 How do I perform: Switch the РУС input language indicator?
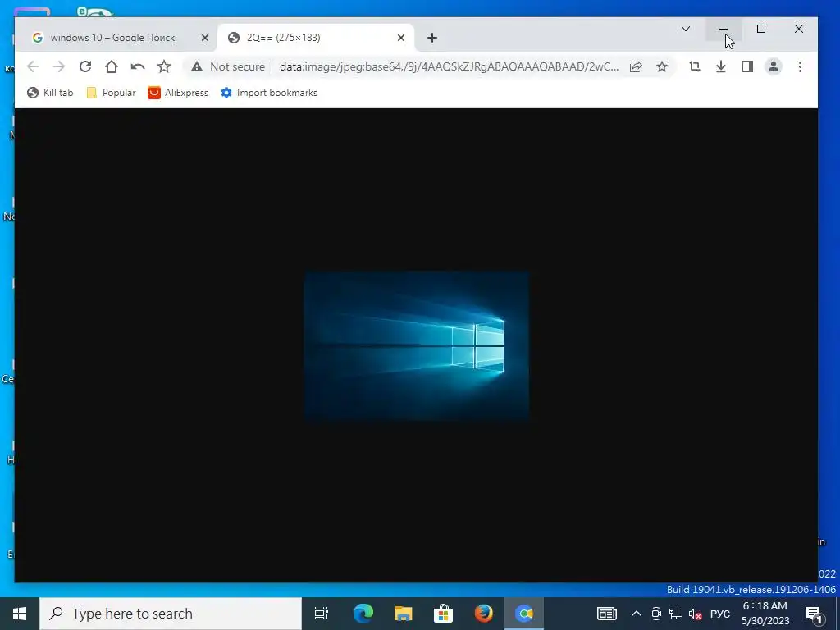pyautogui.click(x=720, y=614)
